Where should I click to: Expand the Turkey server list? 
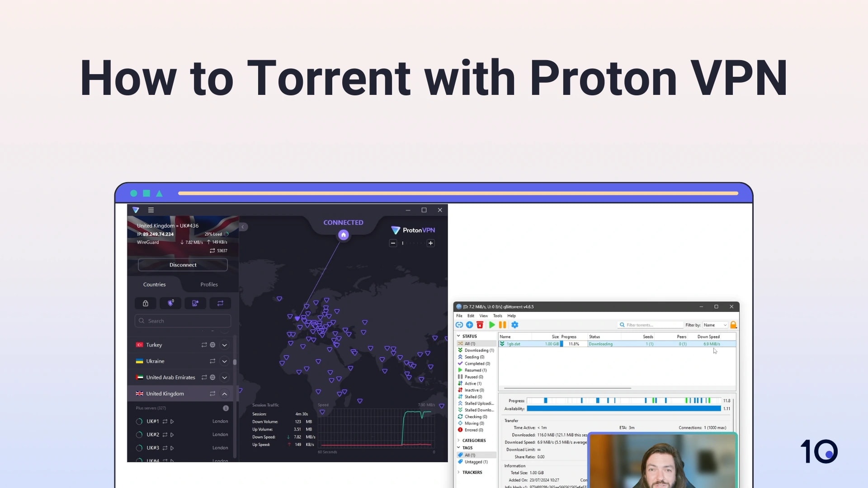(x=224, y=345)
